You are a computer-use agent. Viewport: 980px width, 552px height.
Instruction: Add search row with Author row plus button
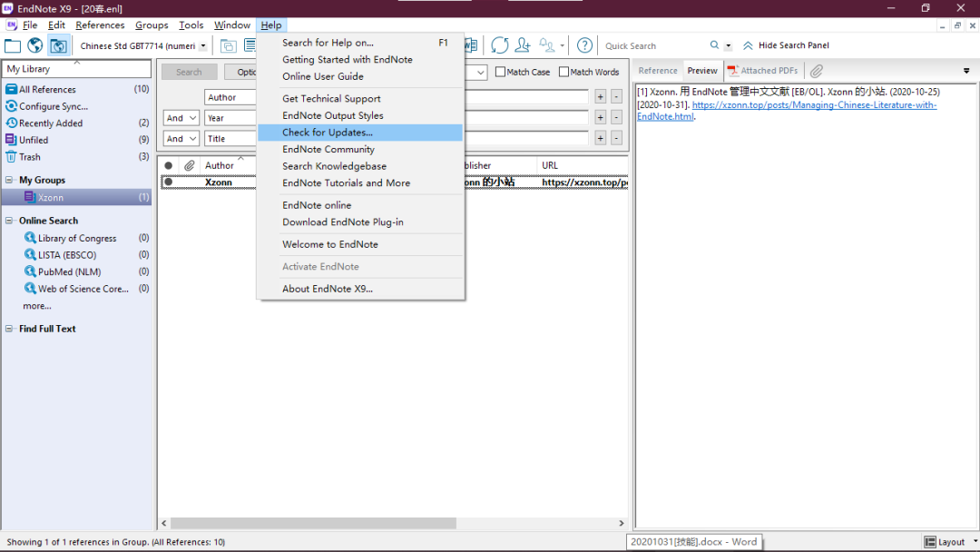click(x=600, y=97)
